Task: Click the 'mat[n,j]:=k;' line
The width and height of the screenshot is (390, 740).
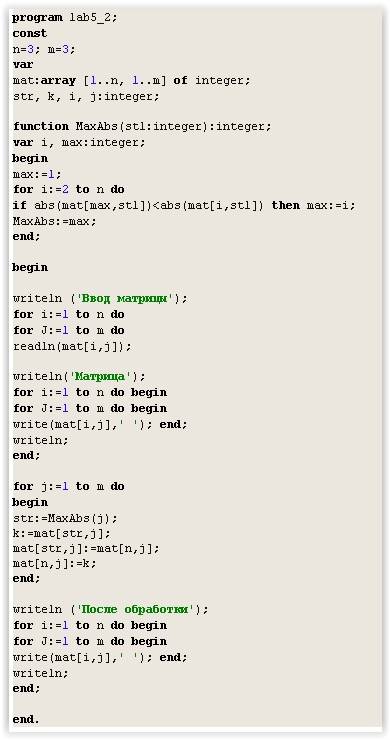Action: pyautogui.click(x=54, y=563)
